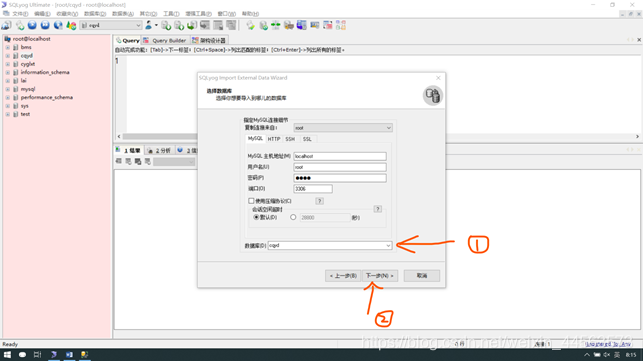
Task: Open the 架构设计器 schema designer tab
Action: pos(209,40)
